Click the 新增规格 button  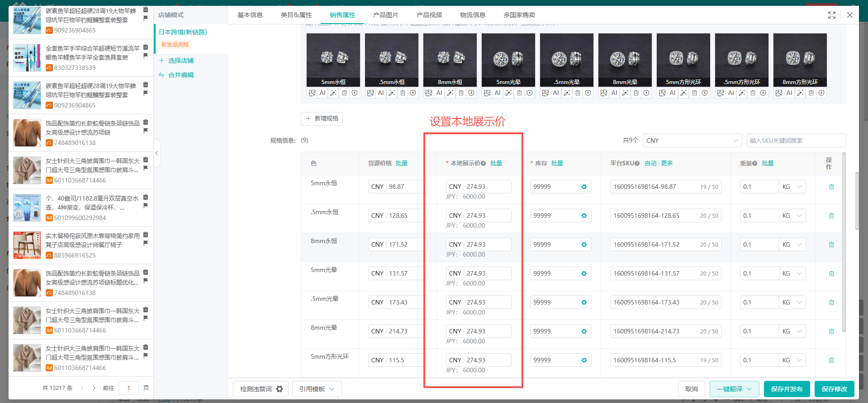pos(322,118)
